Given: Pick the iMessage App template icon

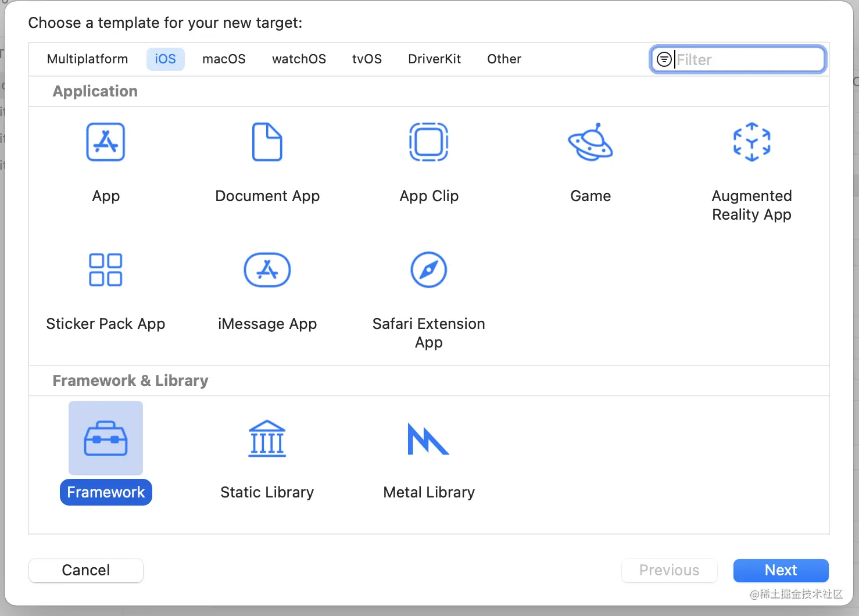Looking at the screenshot, I should pyautogui.click(x=267, y=270).
